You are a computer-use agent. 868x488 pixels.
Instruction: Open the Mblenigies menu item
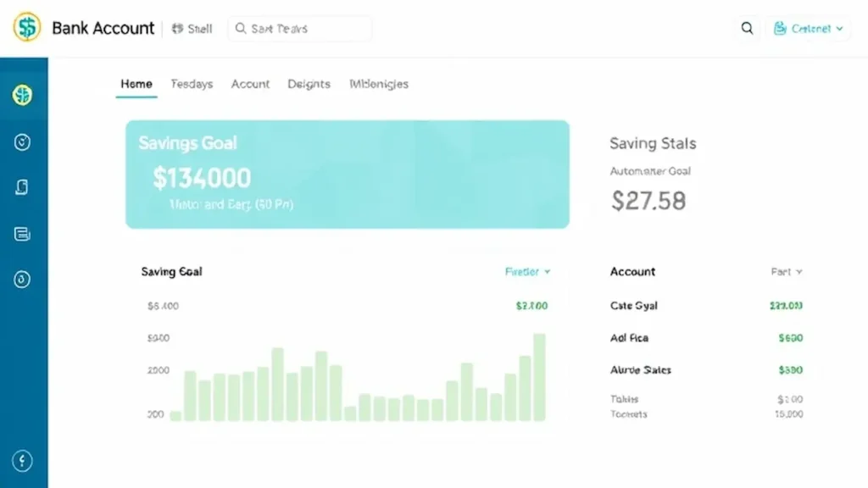[x=378, y=84]
